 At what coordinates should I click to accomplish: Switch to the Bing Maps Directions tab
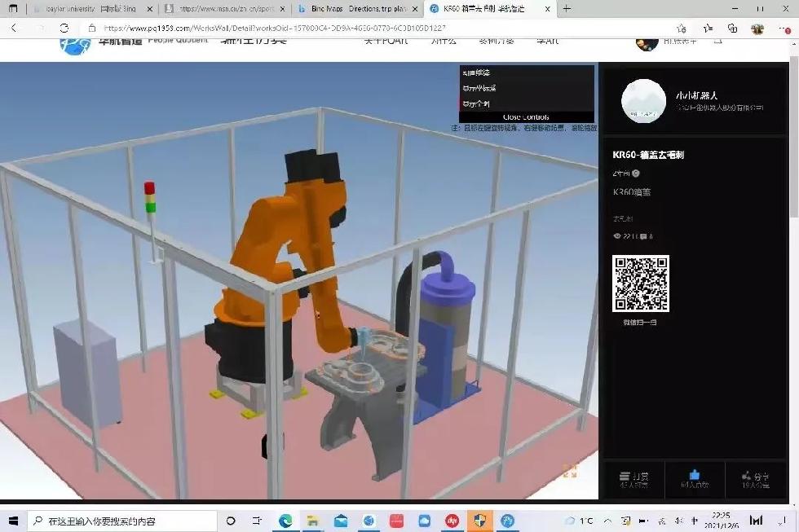351,9
